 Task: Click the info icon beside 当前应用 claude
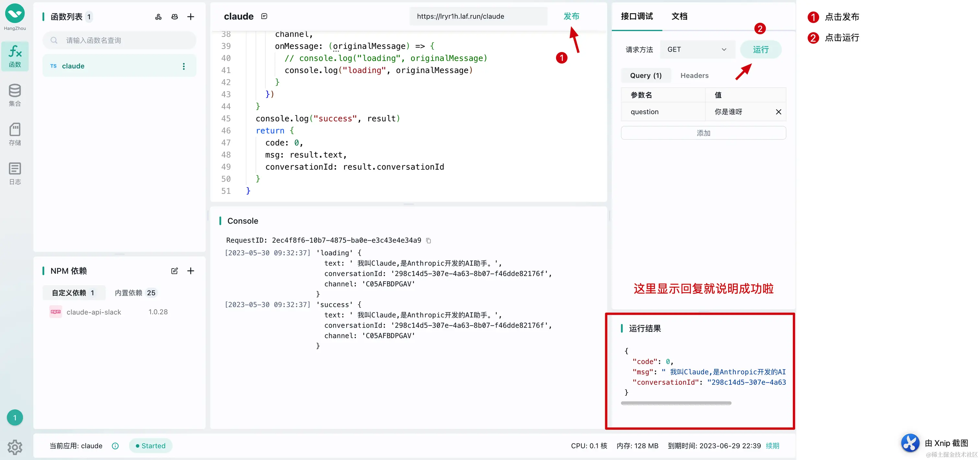coord(115,446)
